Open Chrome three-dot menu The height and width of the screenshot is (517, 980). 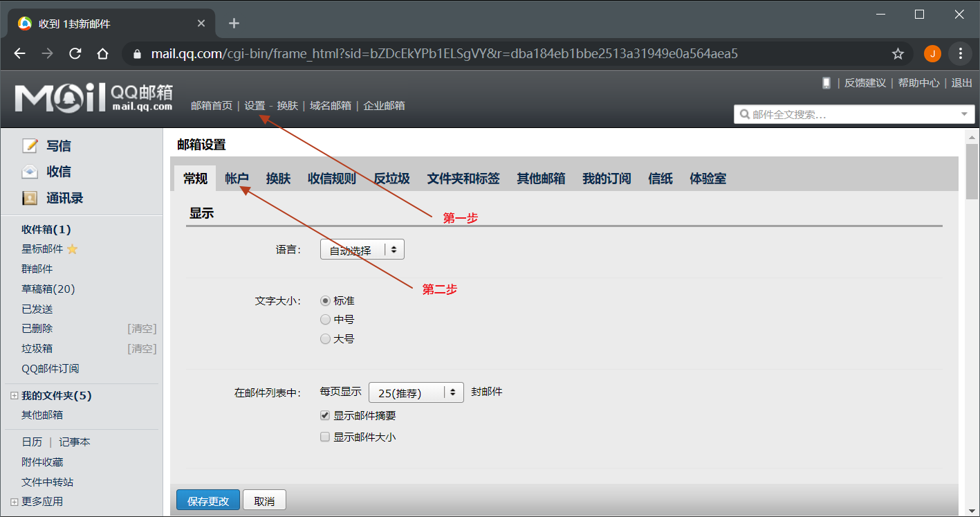click(960, 53)
